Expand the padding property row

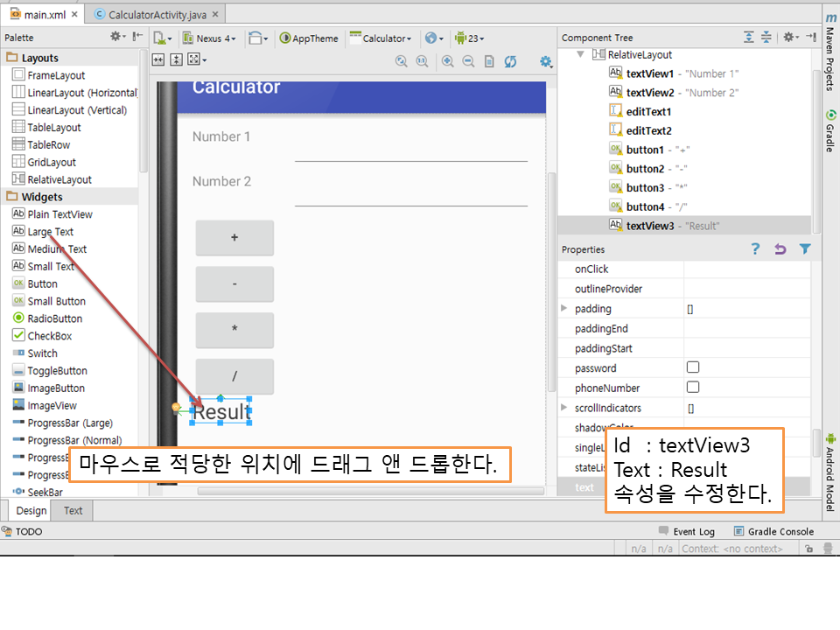563,309
